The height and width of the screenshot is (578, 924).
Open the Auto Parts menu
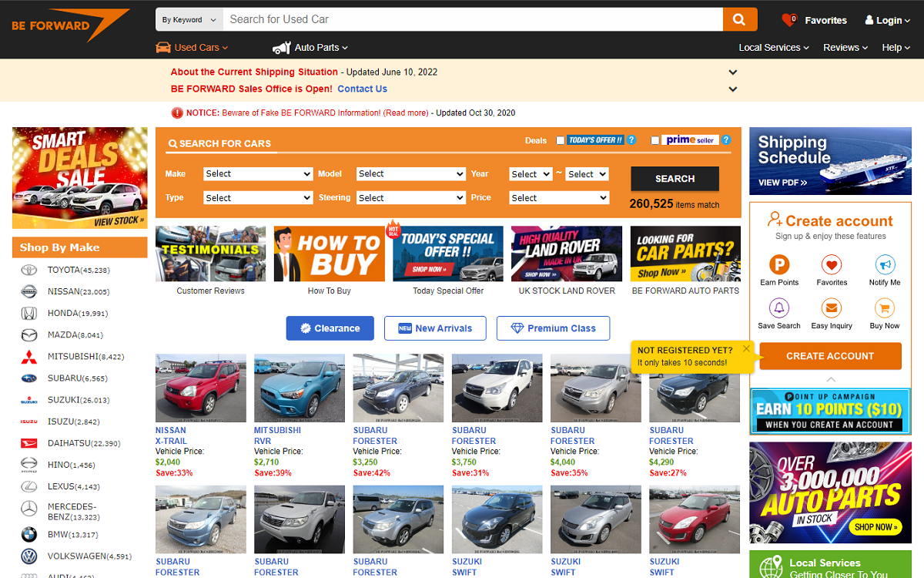point(320,48)
